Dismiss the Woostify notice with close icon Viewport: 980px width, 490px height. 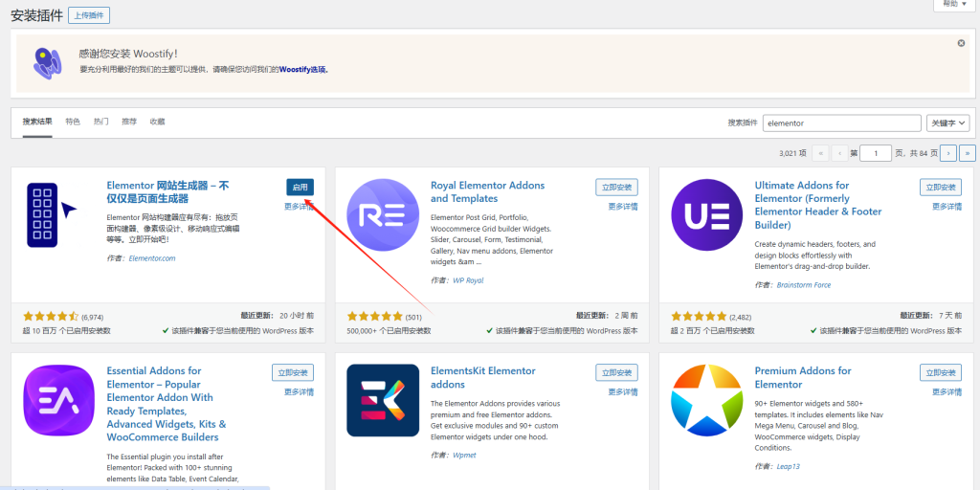961,43
